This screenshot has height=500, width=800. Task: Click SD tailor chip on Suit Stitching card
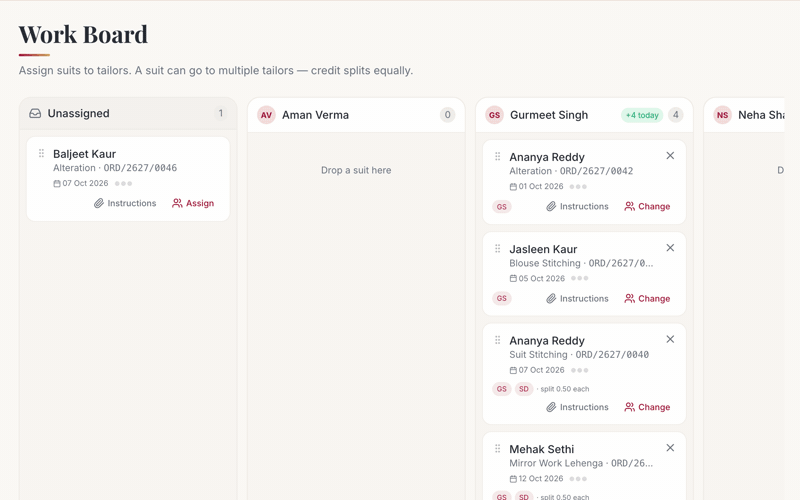(x=524, y=389)
